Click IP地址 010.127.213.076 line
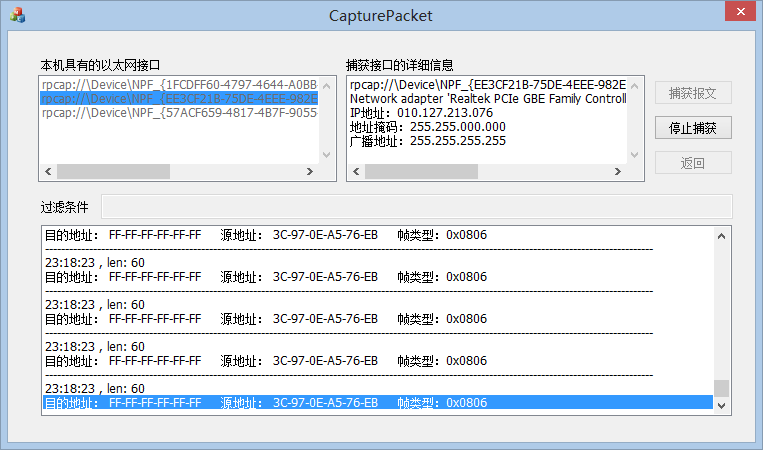Viewport: 763px width, 450px height. pyautogui.click(x=421, y=113)
